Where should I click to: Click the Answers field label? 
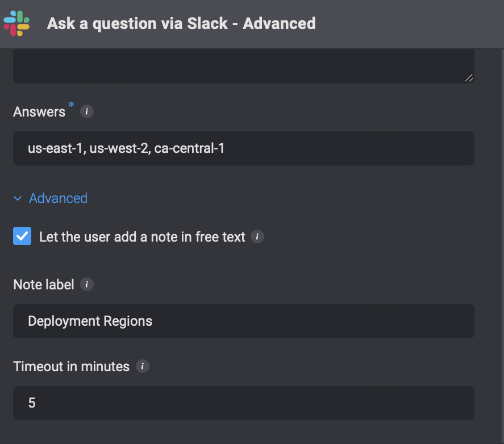pos(39,112)
